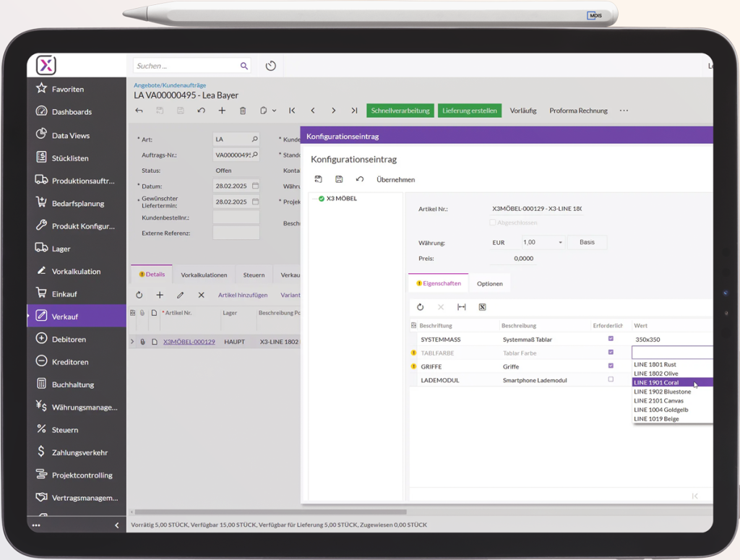
Task: Open the X3MÖBEL-000129 article link
Action: (189, 342)
